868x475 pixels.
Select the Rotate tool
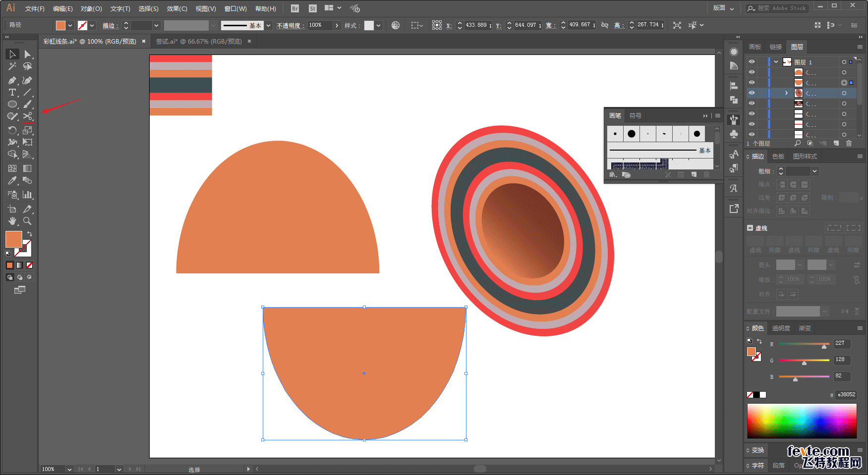pos(12,130)
